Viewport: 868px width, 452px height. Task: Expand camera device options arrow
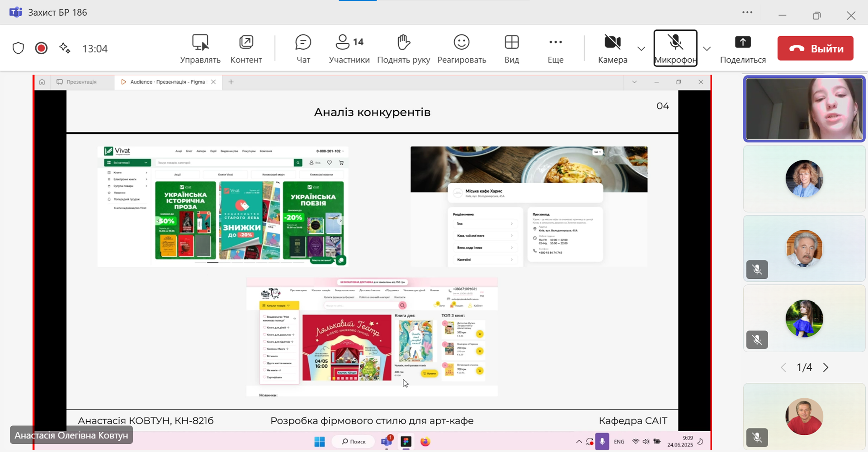click(641, 49)
